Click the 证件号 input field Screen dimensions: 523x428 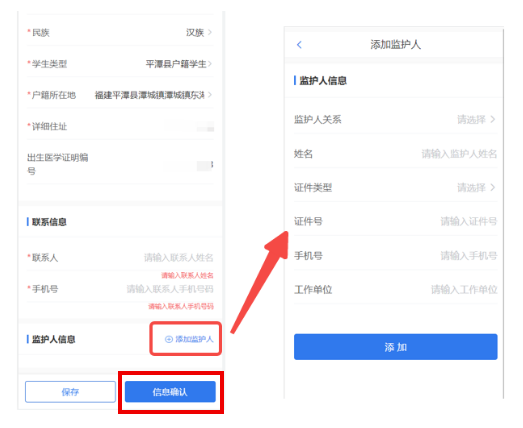click(x=395, y=221)
